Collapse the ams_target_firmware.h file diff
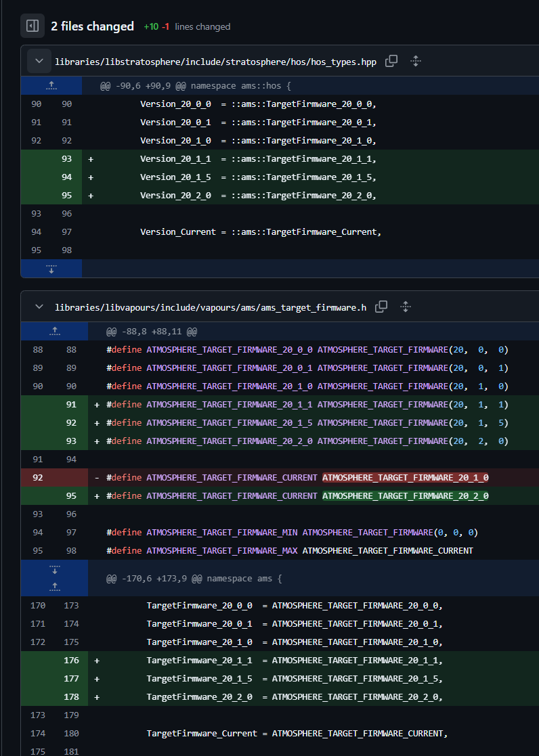 point(39,307)
